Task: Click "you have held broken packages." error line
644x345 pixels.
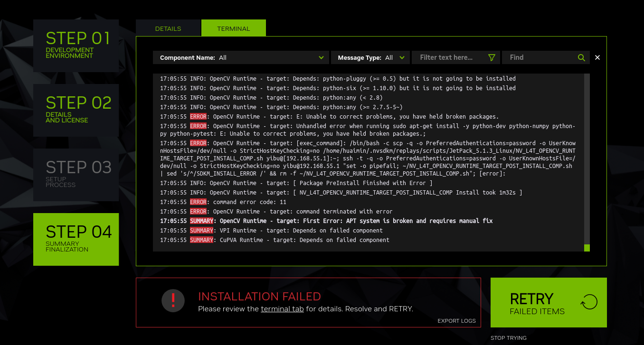Action: coord(330,117)
